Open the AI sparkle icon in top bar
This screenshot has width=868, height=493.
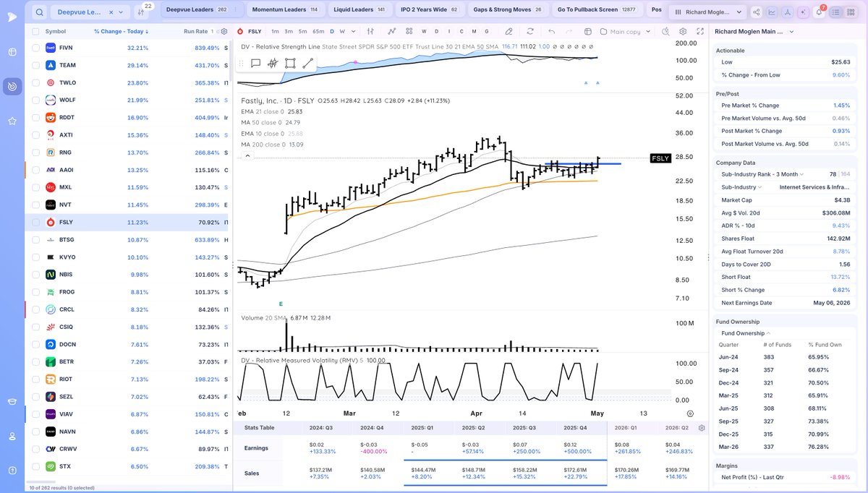(x=804, y=12)
